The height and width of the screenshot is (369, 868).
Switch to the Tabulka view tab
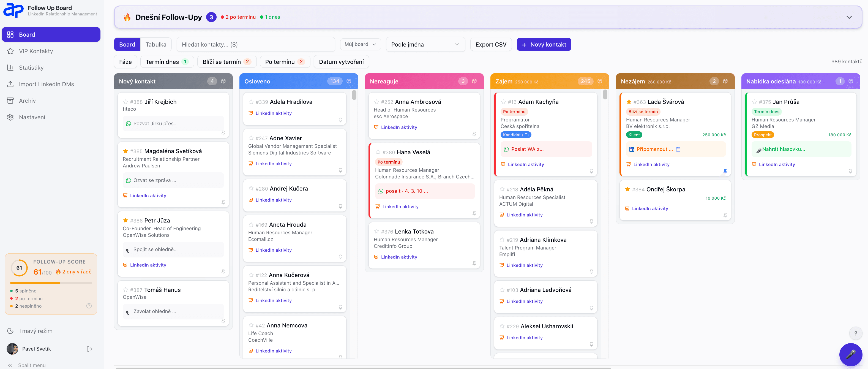(156, 45)
